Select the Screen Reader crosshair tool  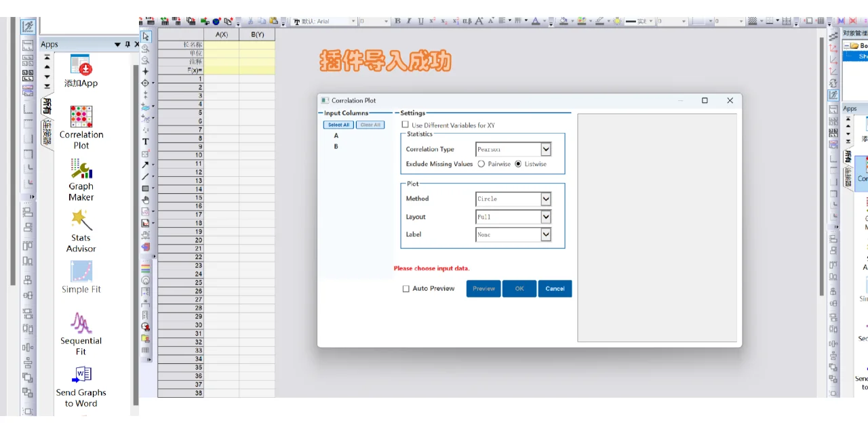point(145,71)
